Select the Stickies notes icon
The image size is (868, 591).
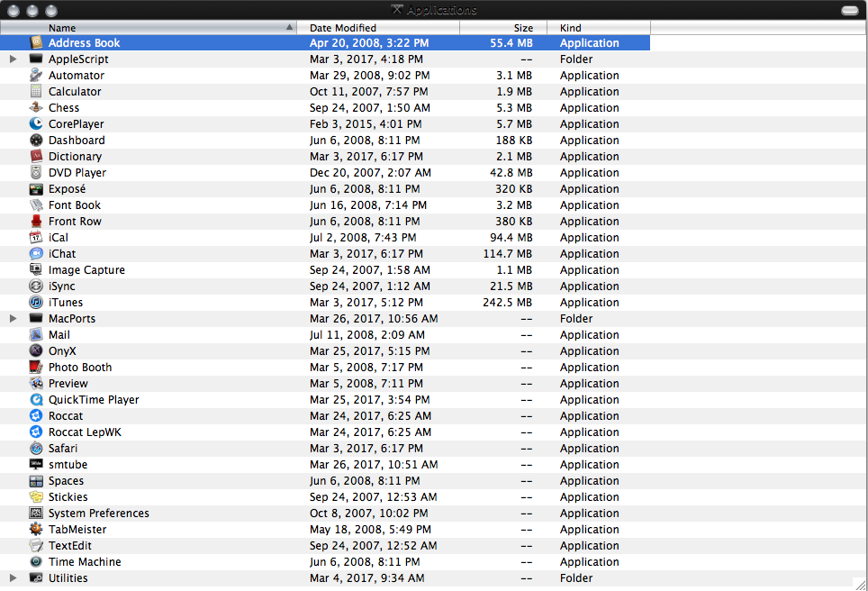pos(36,496)
